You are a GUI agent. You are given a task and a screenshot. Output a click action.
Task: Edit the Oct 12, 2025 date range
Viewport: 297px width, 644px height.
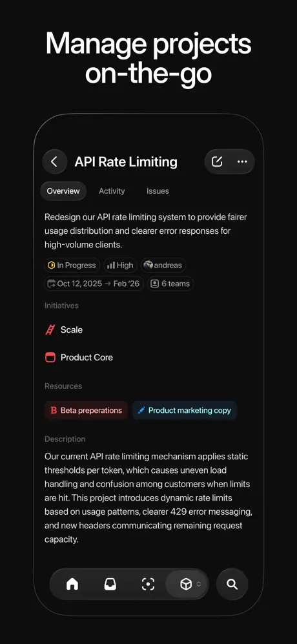click(x=94, y=284)
